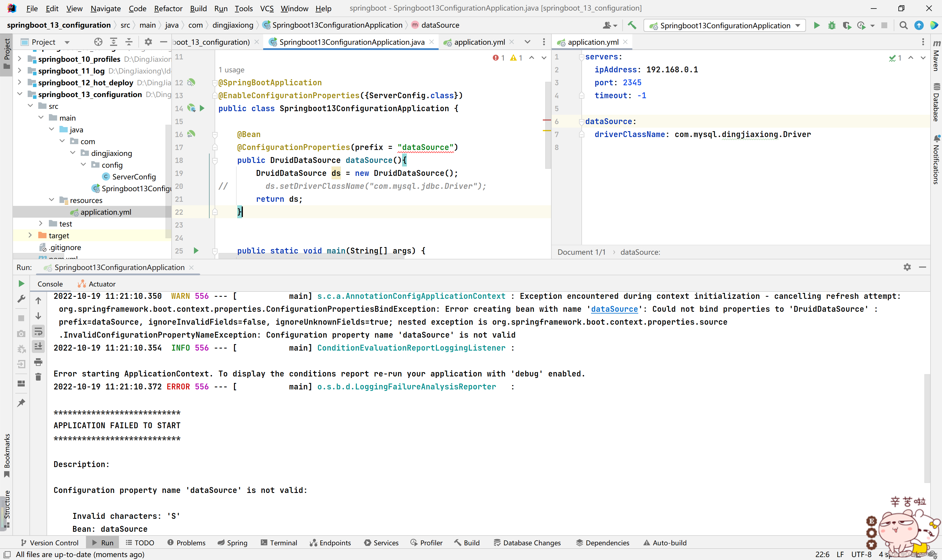942x560 pixels.
Task: Collapse all nodes in the Project panel
Action: (x=129, y=42)
